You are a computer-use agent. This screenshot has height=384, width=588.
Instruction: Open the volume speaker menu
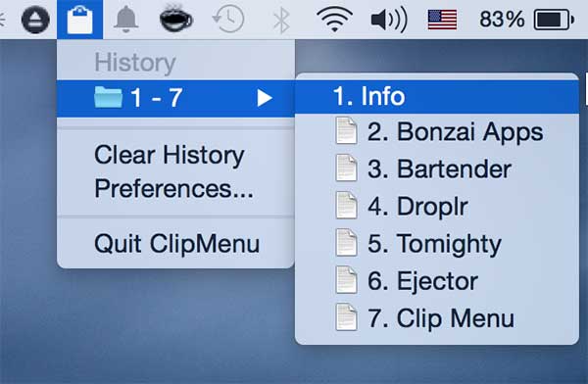click(x=389, y=20)
